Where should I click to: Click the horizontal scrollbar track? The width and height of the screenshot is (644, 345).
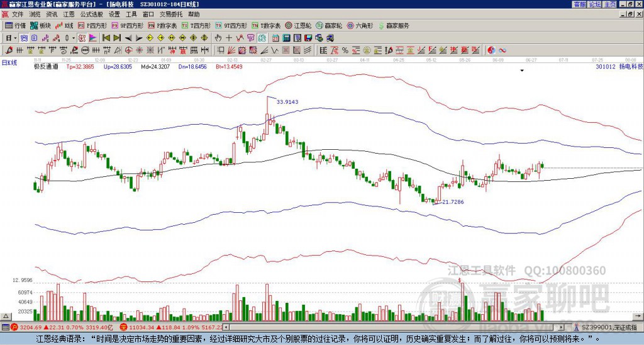pyautogui.click(x=394, y=327)
